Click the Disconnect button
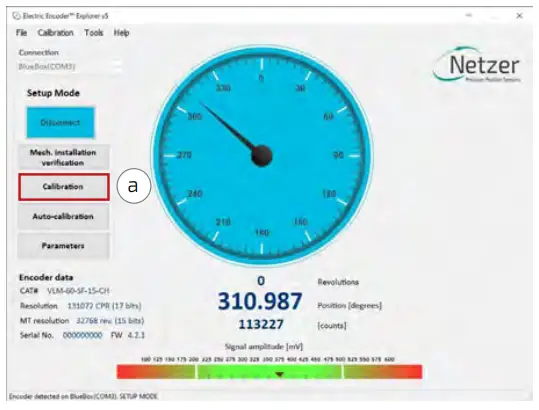 click(60, 123)
